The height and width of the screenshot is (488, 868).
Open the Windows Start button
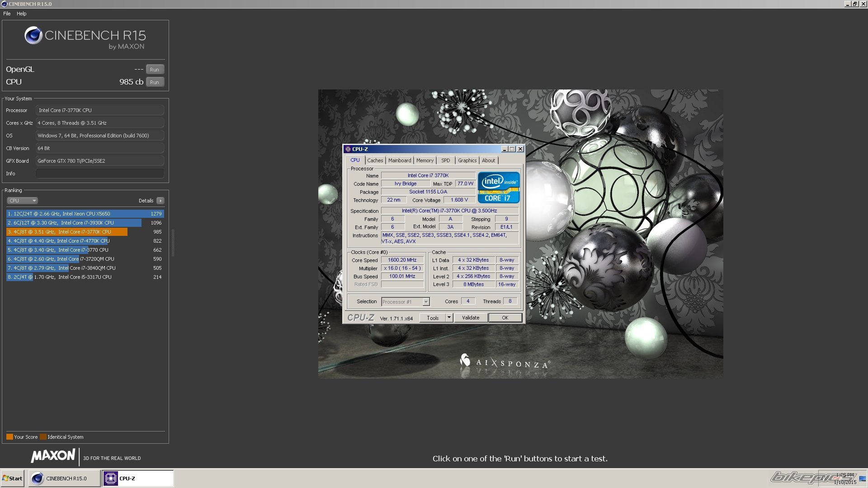click(12, 479)
